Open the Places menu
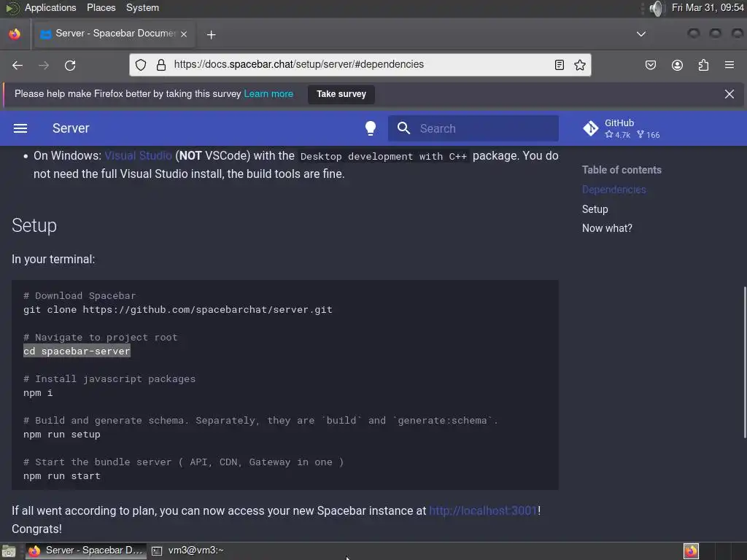 click(x=101, y=7)
